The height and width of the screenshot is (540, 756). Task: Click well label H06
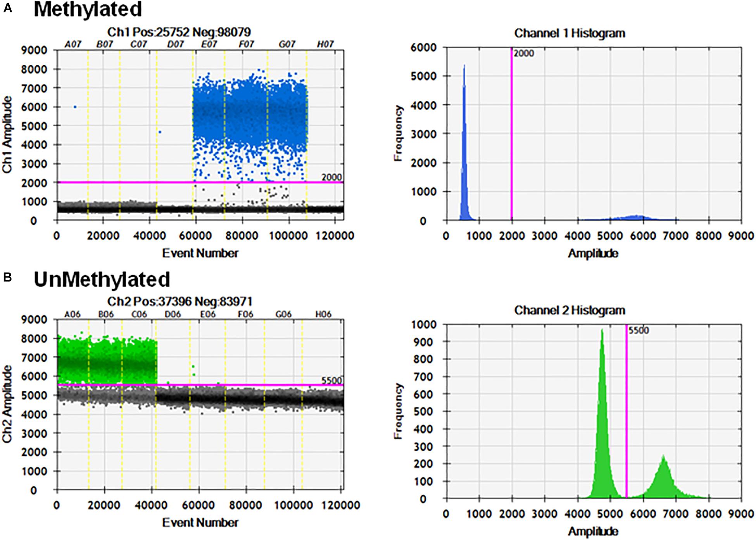tap(323, 314)
